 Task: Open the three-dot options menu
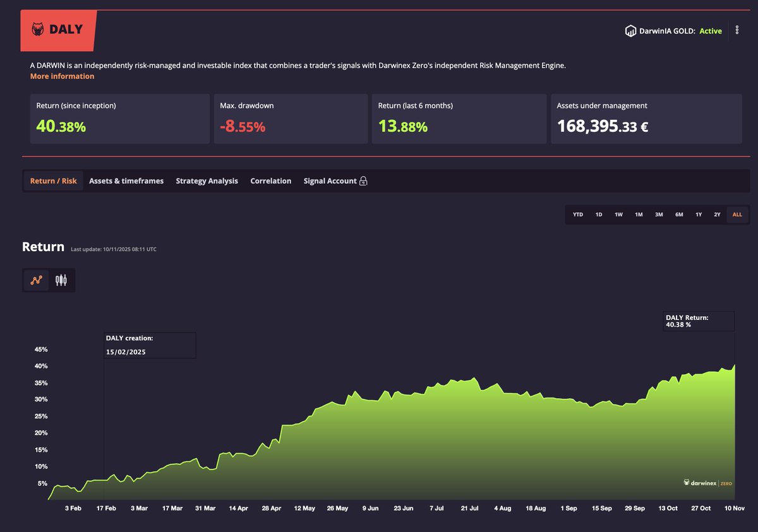coord(737,30)
